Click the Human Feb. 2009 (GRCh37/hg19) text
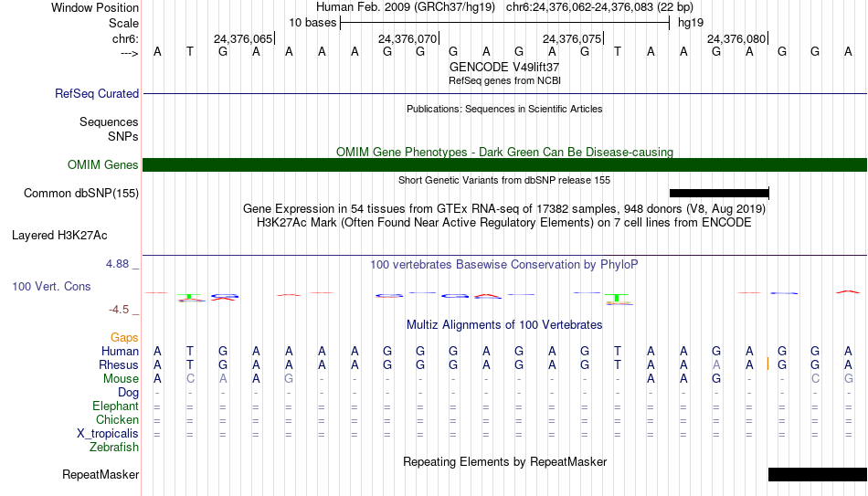Screen dimensions: 868x496 pos(406,7)
